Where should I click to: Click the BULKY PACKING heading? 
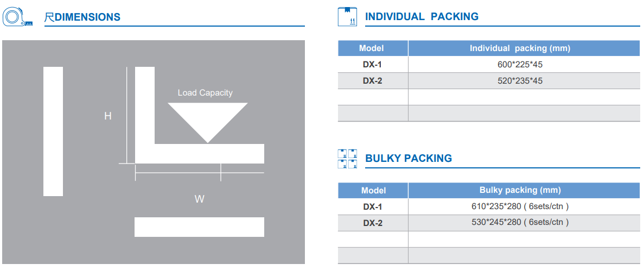pos(408,159)
